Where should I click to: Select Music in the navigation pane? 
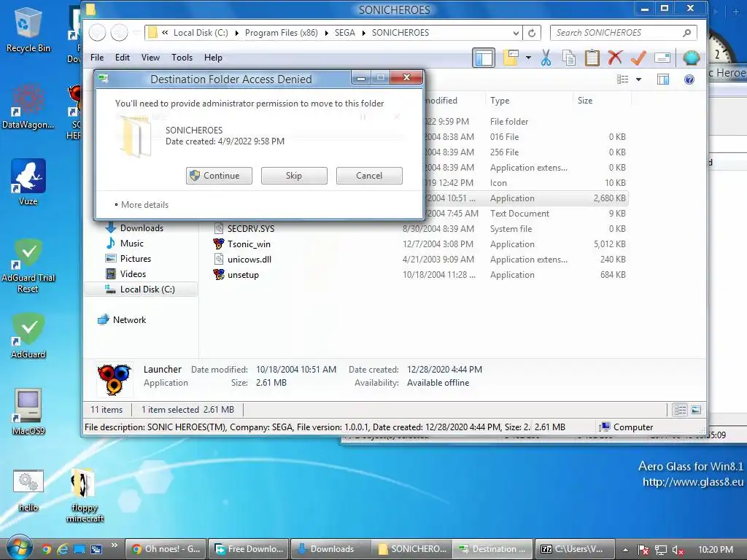(x=131, y=244)
